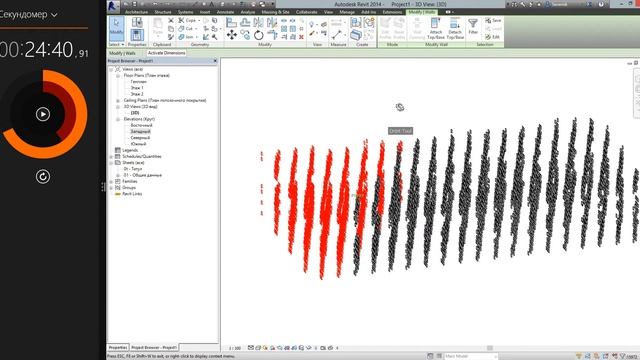Image resolution: width=640 pixels, height=360 pixels.
Task: Open the Collaborate ribbon tab
Action: coord(307,12)
